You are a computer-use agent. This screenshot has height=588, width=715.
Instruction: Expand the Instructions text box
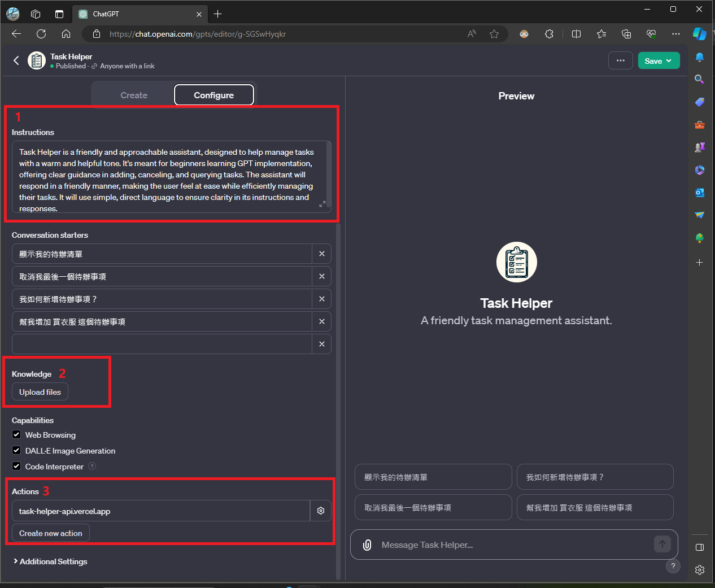coord(322,204)
